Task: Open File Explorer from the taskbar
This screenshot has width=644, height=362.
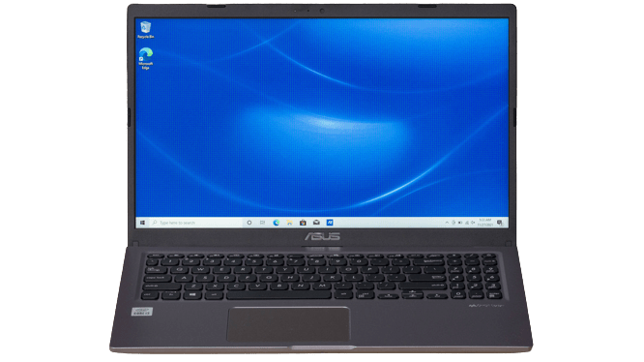Action: click(289, 223)
